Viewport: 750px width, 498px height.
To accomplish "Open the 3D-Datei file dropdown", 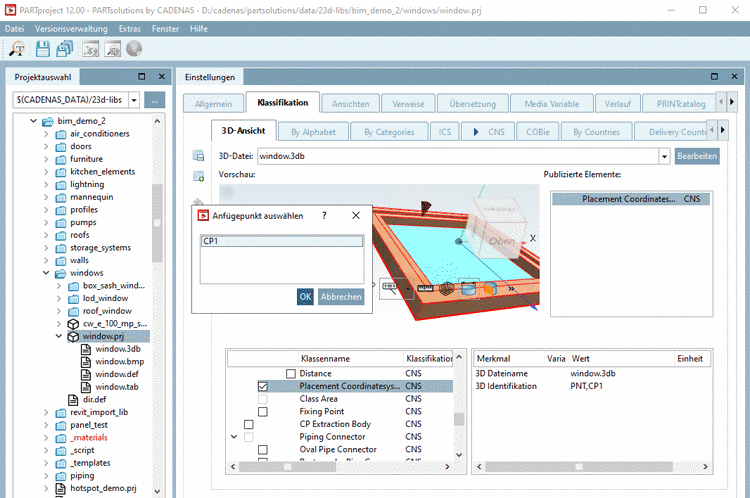I will coord(664,156).
